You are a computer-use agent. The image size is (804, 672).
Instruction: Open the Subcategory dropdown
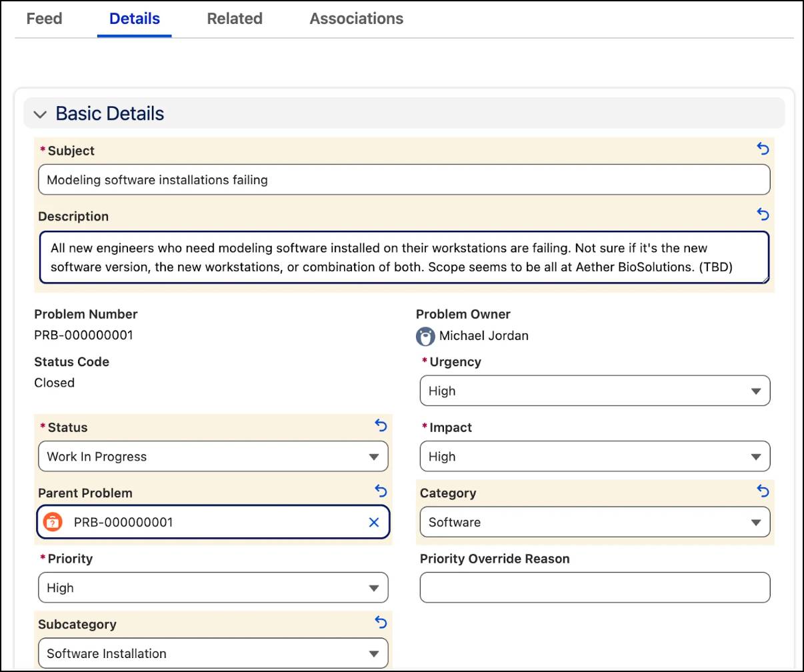pyautogui.click(x=213, y=653)
